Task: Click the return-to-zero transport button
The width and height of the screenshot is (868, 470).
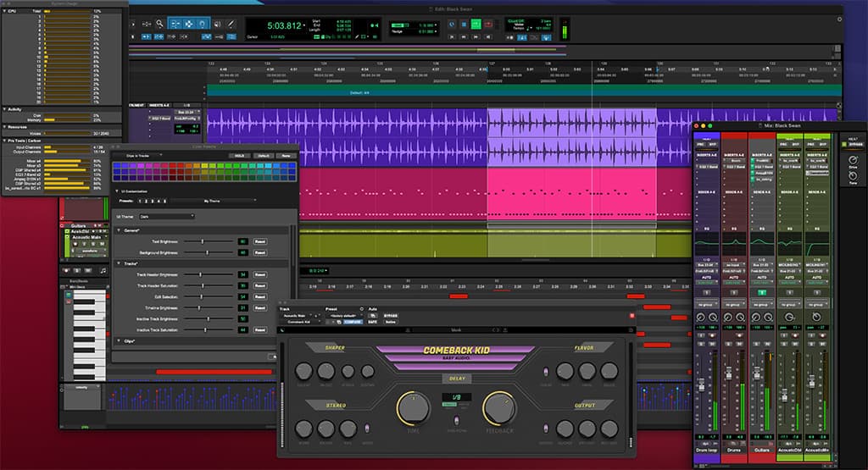Action: (x=452, y=37)
